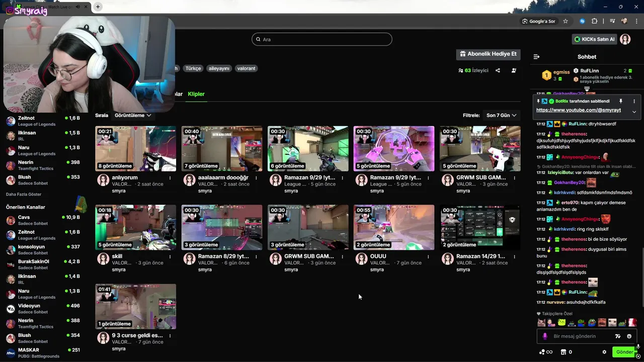
Task: Open Kick account avatar menu
Action: coord(625,39)
